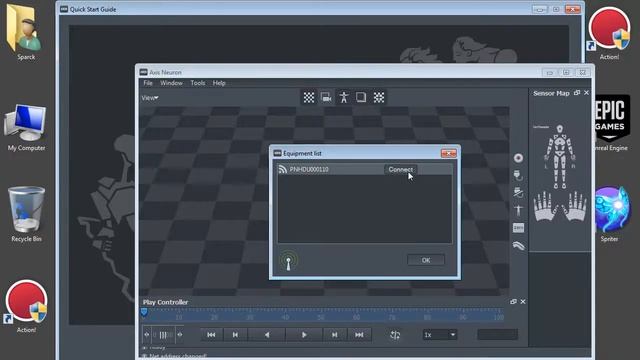Screen dimensions: 640x360
Task: Click the right arrow of the range control
Action: point(180,335)
